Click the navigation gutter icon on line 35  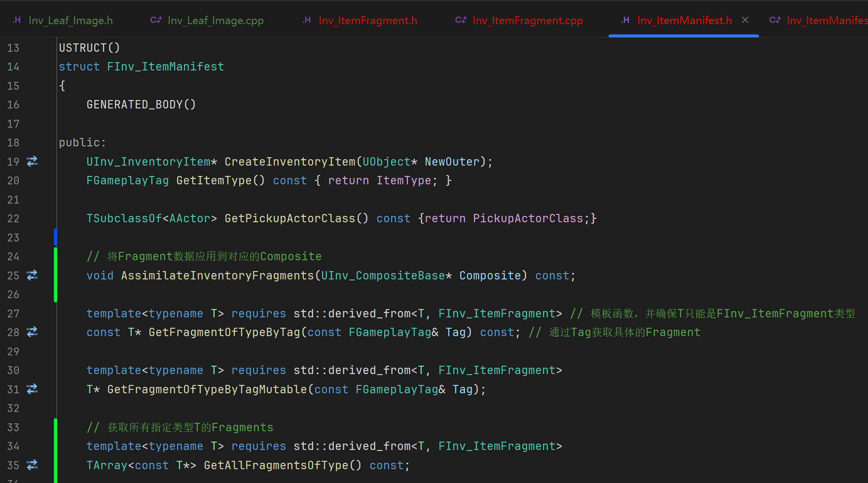(32, 465)
